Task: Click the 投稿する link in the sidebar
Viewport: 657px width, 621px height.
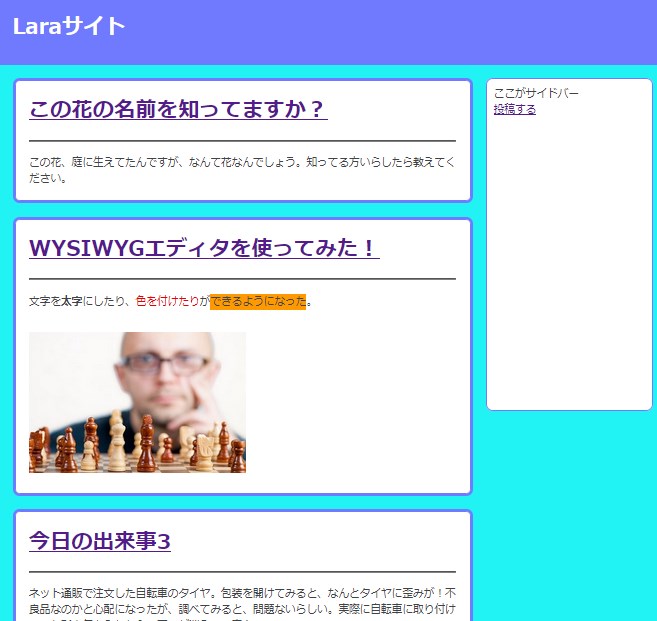Action: click(514, 109)
